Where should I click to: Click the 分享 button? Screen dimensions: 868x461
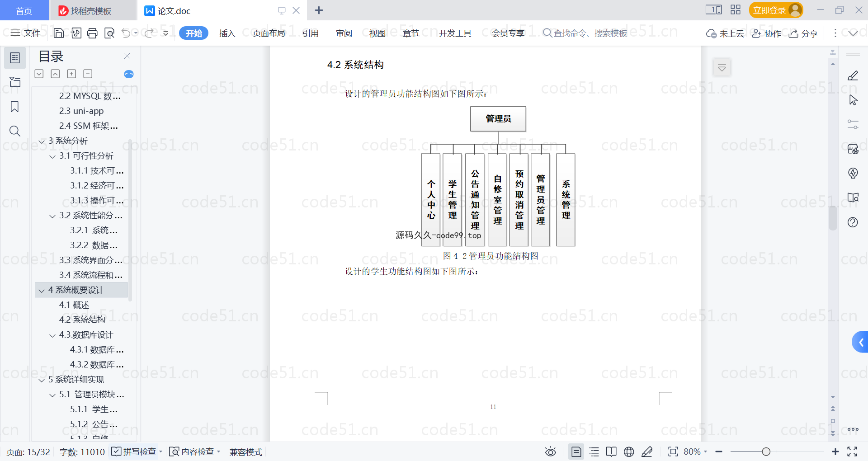(x=803, y=33)
